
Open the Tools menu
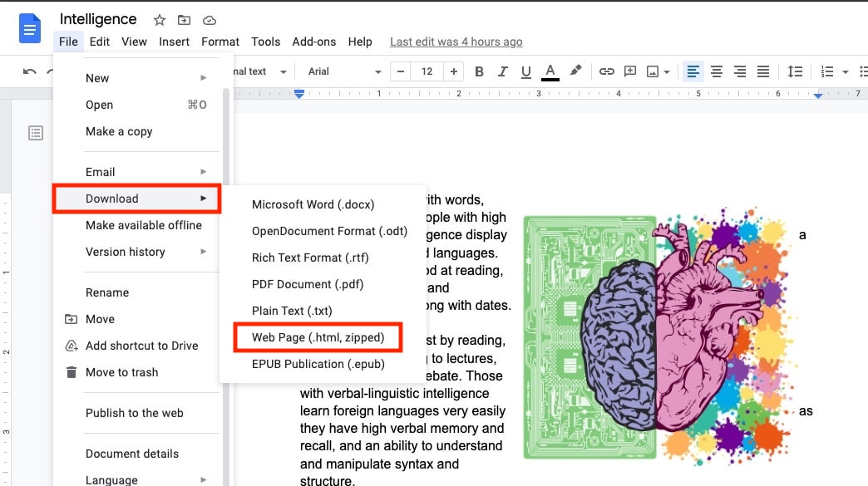tap(265, 42)
